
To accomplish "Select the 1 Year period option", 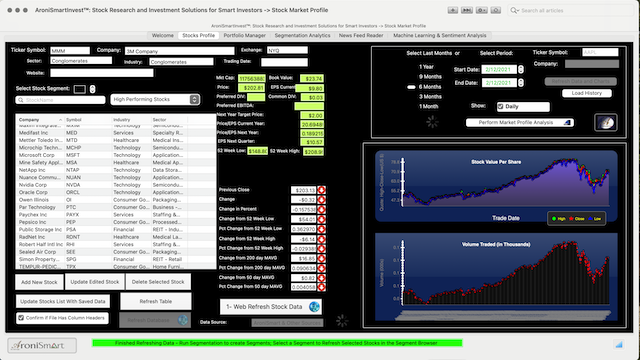I will (426, 67).
